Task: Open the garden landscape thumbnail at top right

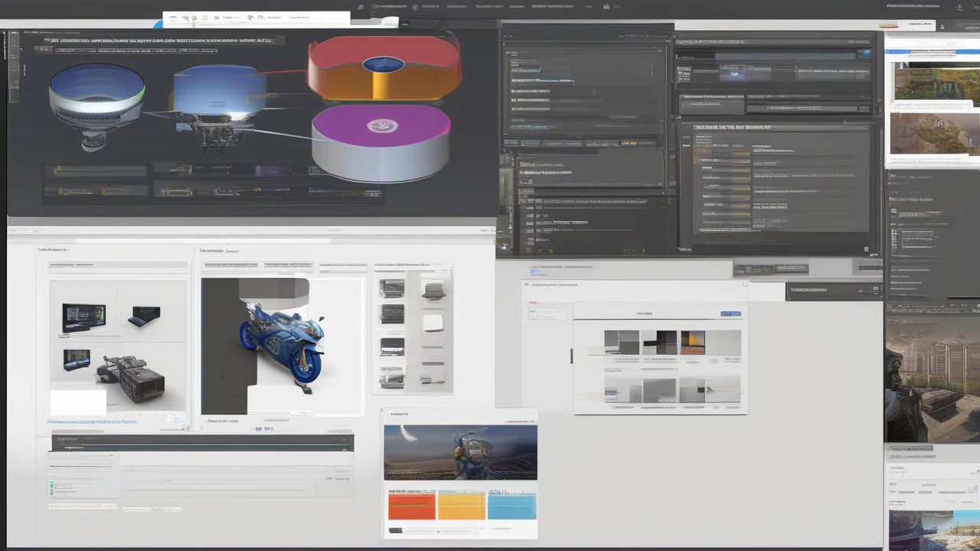Action: (x=935, y=83)
